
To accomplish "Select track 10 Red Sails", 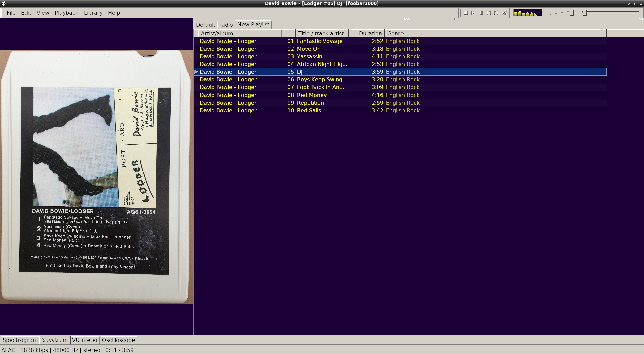I will (400, 110).
